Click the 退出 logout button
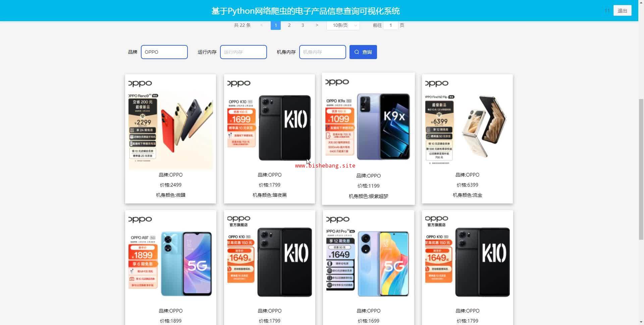644x325 pixels. pyautogui.click(x=622, y=11)
